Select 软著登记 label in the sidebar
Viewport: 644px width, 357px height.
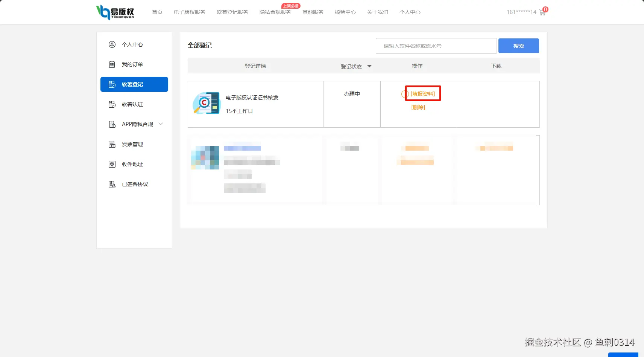(132, 84)
